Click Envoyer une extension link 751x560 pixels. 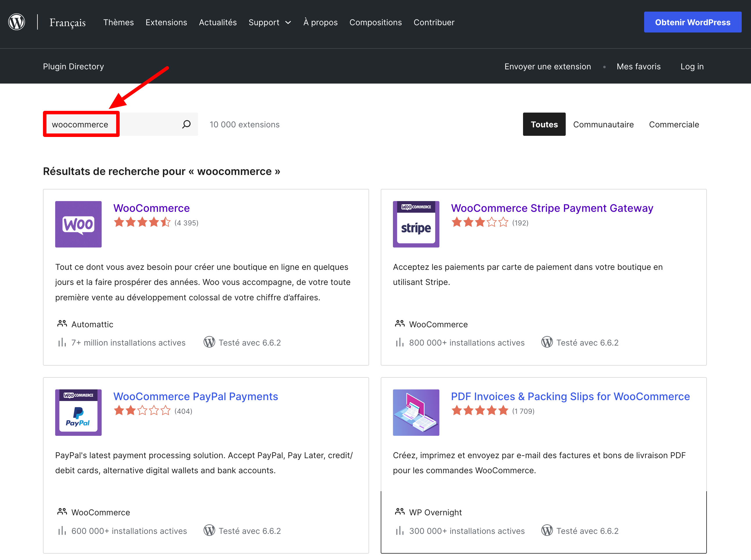tap(547, 66)
